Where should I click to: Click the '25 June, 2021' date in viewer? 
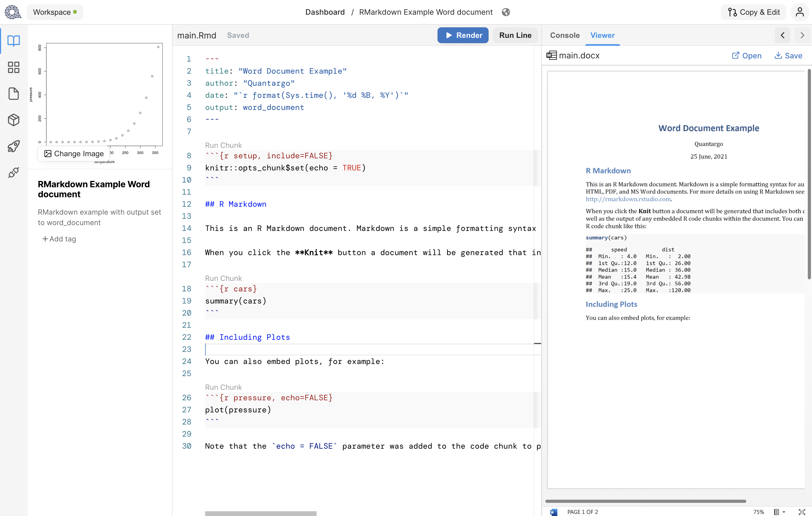(708, 156)
